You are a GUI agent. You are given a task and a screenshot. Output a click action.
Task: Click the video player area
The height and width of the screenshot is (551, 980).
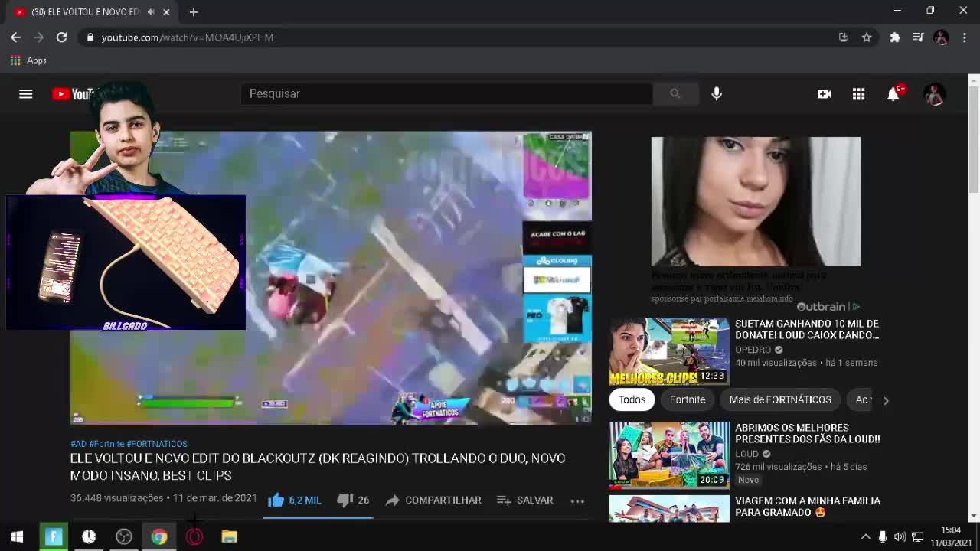(x=331, y=278)
